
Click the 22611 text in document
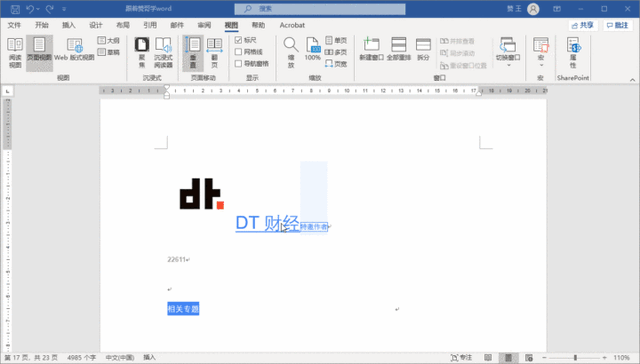click(177, 260)
